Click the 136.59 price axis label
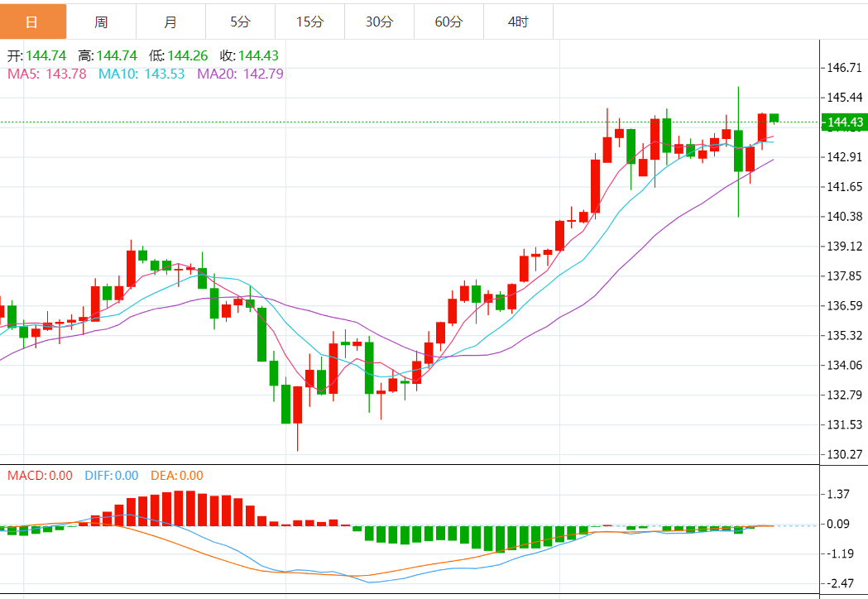868x599 pixels. [x=844, y=305]
